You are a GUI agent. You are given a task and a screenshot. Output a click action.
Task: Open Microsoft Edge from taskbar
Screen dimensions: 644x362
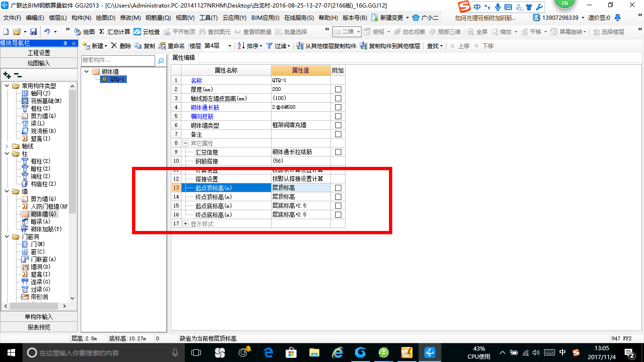[268, 352]
